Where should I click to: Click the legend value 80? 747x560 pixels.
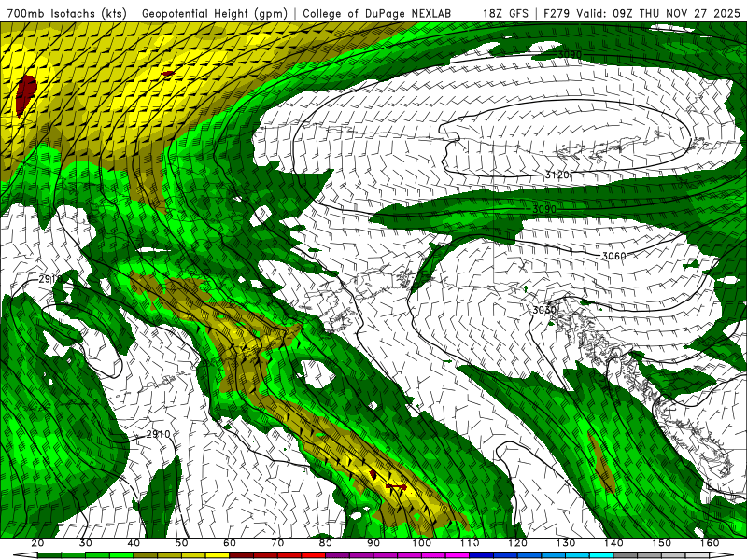(x=326, y=543)
